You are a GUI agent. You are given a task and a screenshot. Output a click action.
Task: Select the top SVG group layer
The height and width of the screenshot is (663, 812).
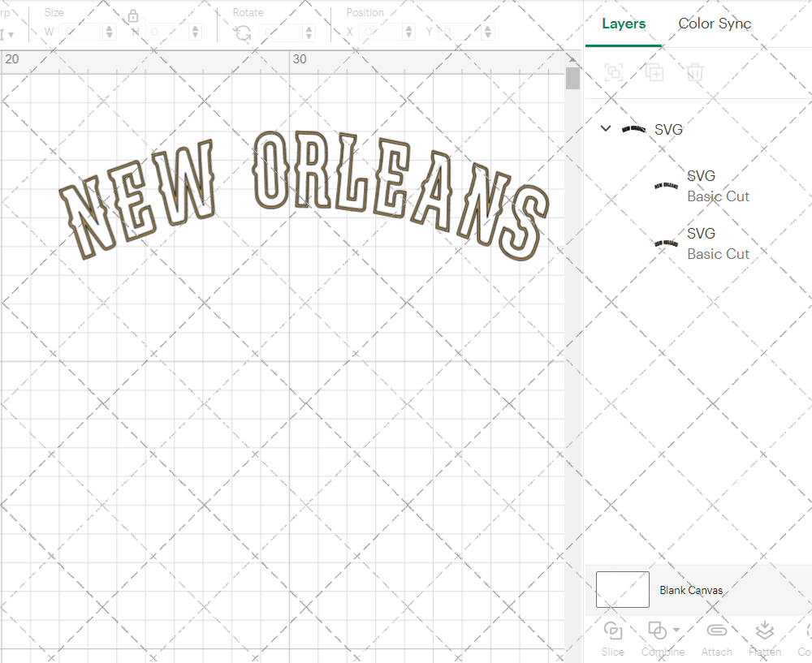point(698,129)
